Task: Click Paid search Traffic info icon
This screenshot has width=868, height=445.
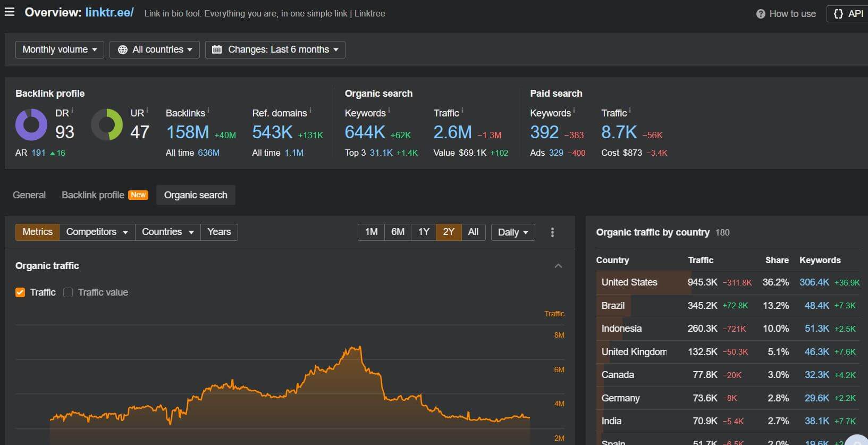Action: [630, 111]
